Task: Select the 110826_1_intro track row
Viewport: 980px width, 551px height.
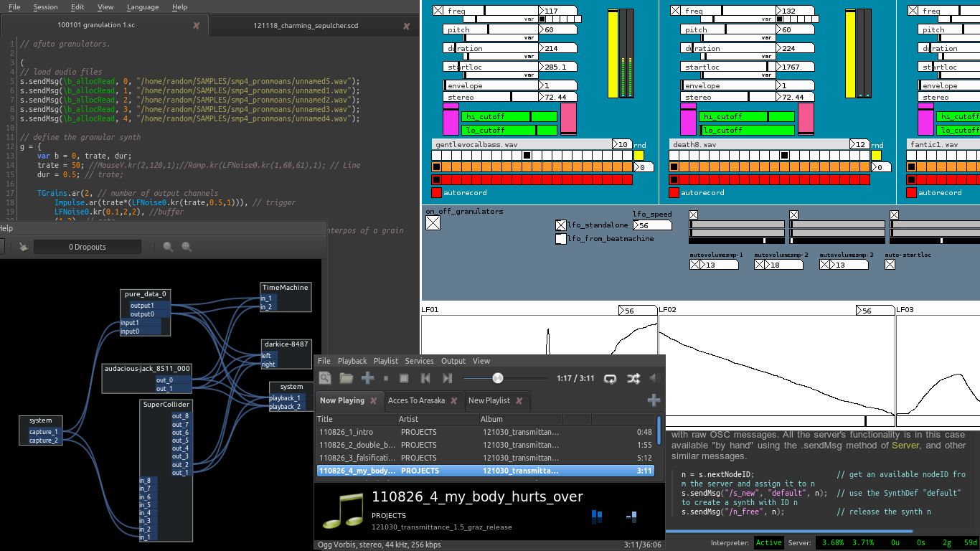Action: (347, 432)
